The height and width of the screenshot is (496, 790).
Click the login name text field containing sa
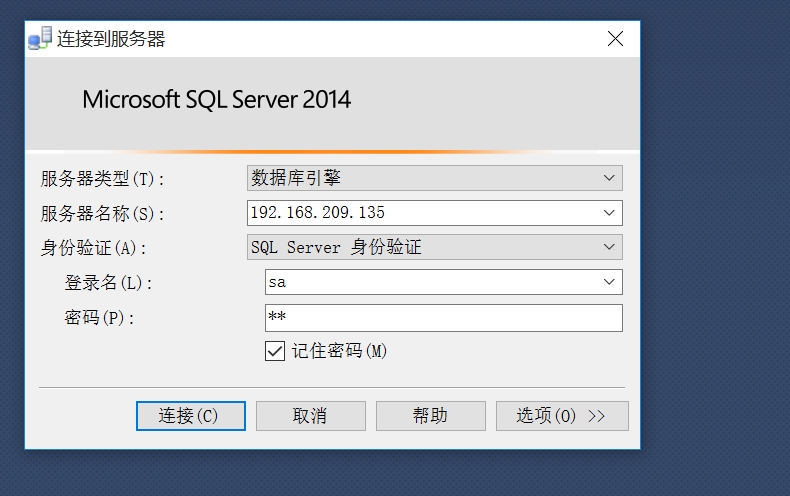[x=430, y=283]
